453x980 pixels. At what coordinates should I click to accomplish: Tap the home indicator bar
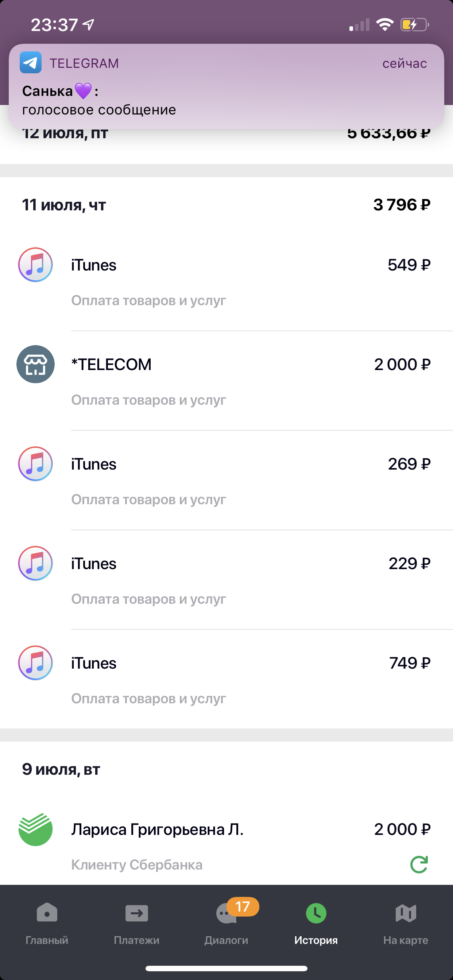[226, 968]
